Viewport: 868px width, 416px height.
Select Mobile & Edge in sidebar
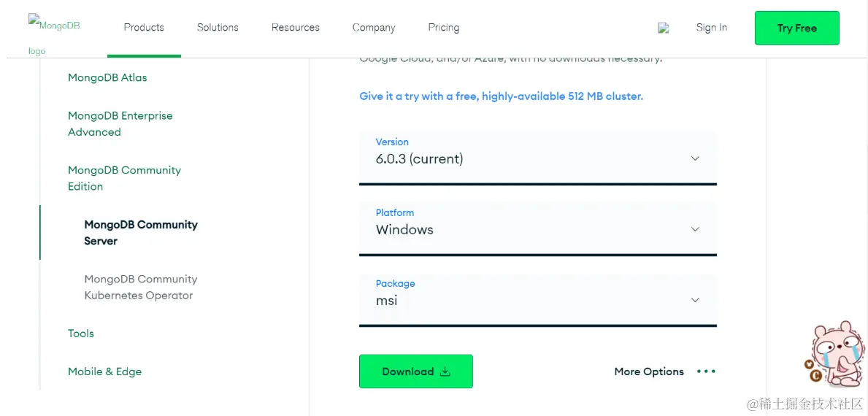(104, 371)
